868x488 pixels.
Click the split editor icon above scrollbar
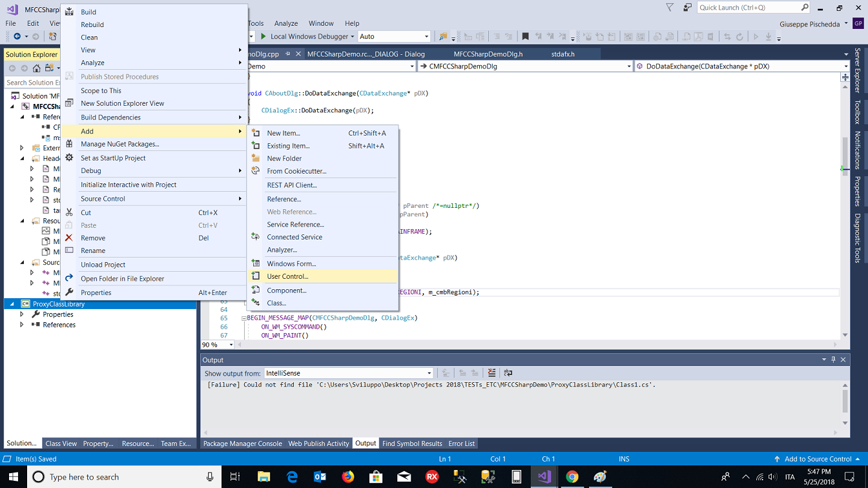845,77
